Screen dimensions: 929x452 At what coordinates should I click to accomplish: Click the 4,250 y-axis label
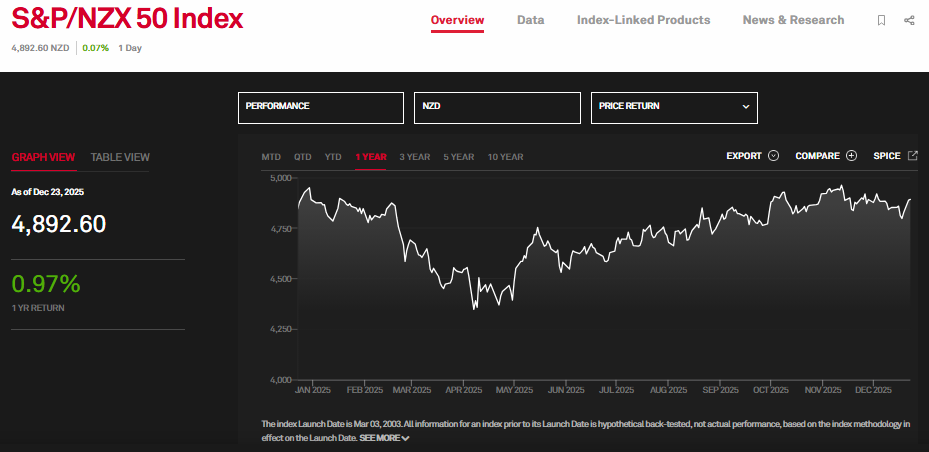[282, 329]
